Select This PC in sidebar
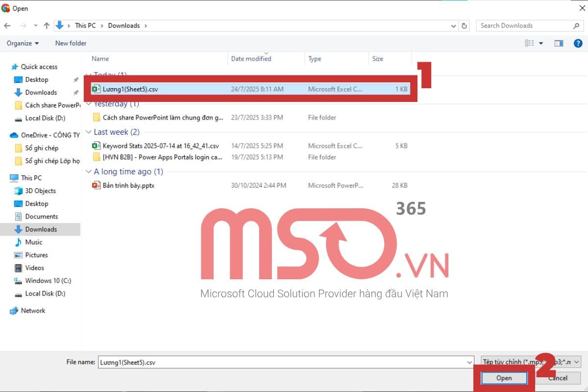This screenshot has height=392, width=588. coord(26,178)
